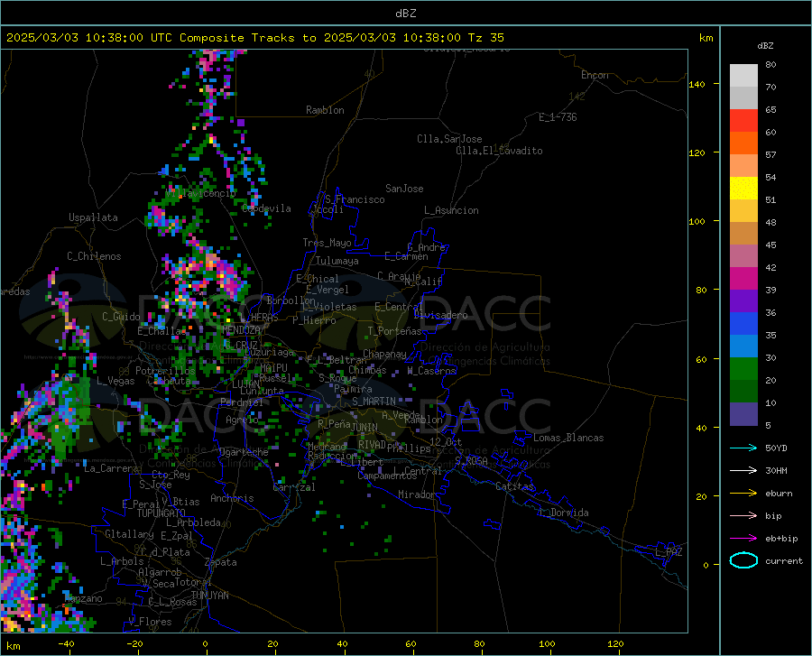The image size is (812, 656).
Task: Click the Tres_Mayo label
Action: (x=327, y=243)
